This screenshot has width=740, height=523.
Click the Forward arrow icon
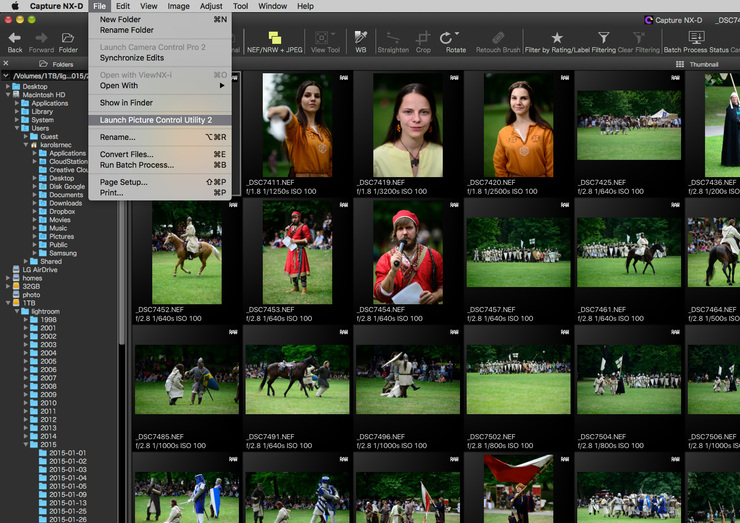[x=42, y=38]
